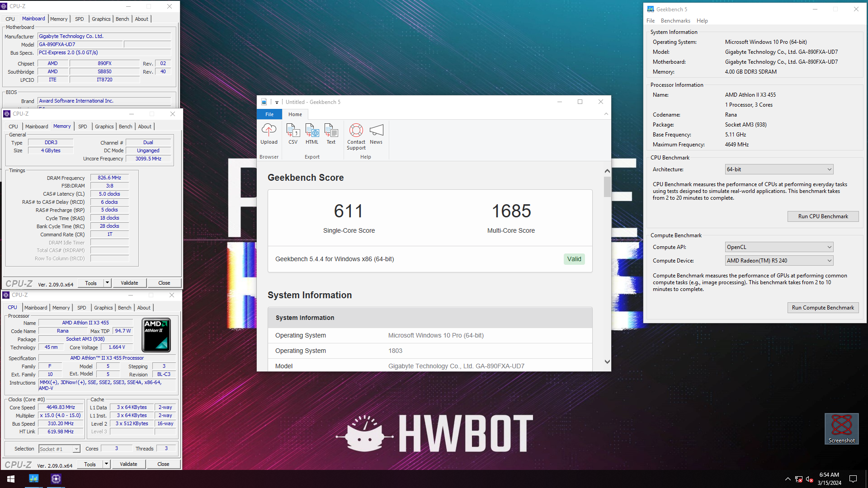
Task: Export results as CSV
Action: point(293,134)
